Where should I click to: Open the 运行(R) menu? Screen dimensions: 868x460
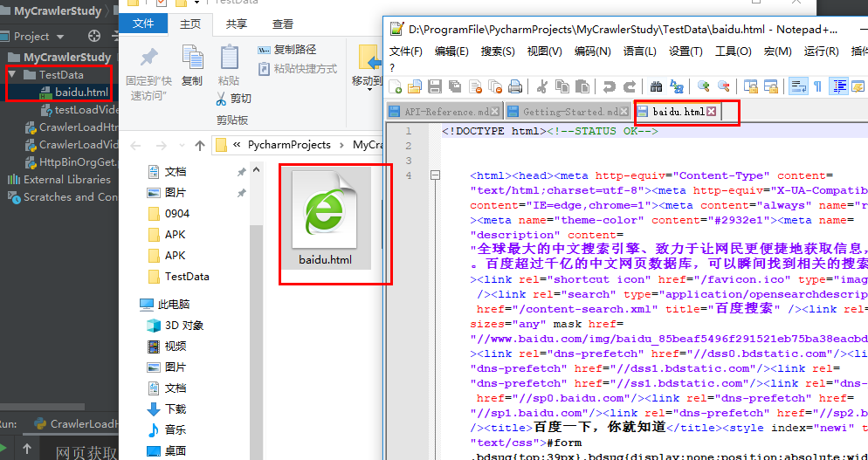click(821, 51)
